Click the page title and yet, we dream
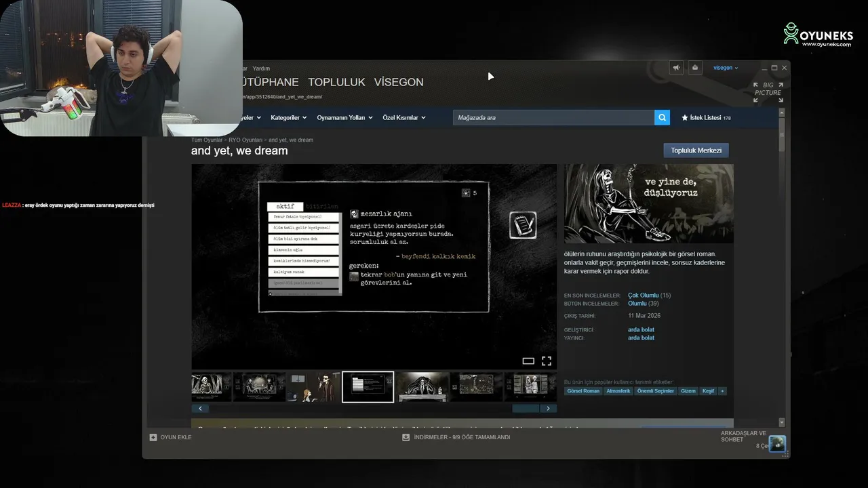 [x=239, y=150]
